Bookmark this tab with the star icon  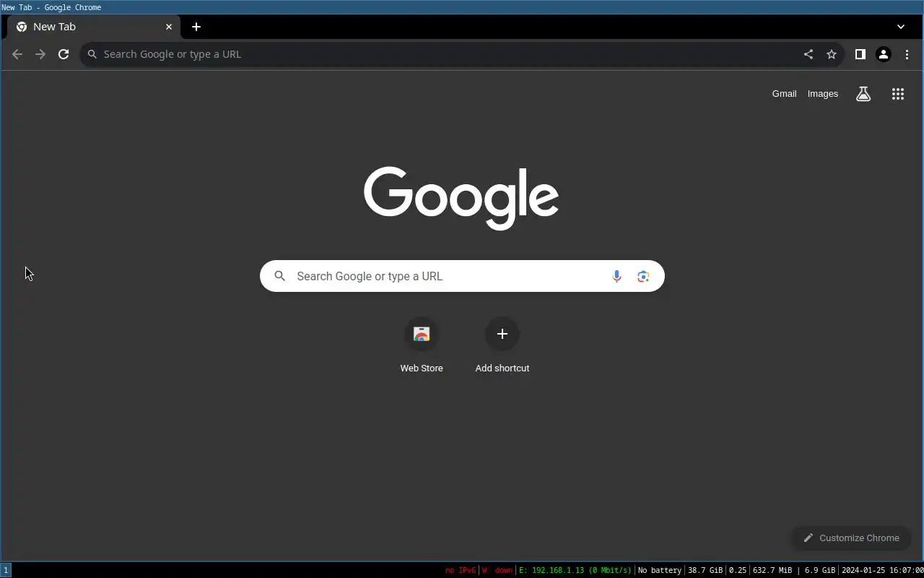click(832, 54)
